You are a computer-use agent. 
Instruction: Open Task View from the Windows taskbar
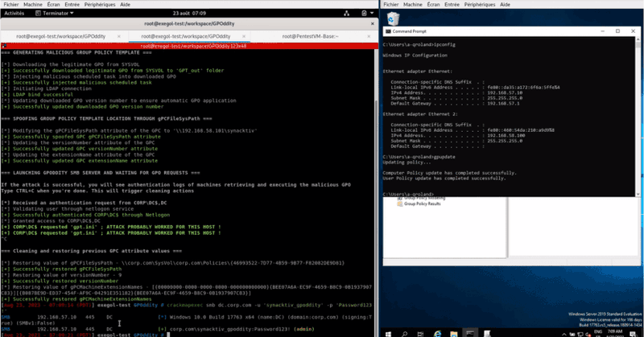coord(420,334)
